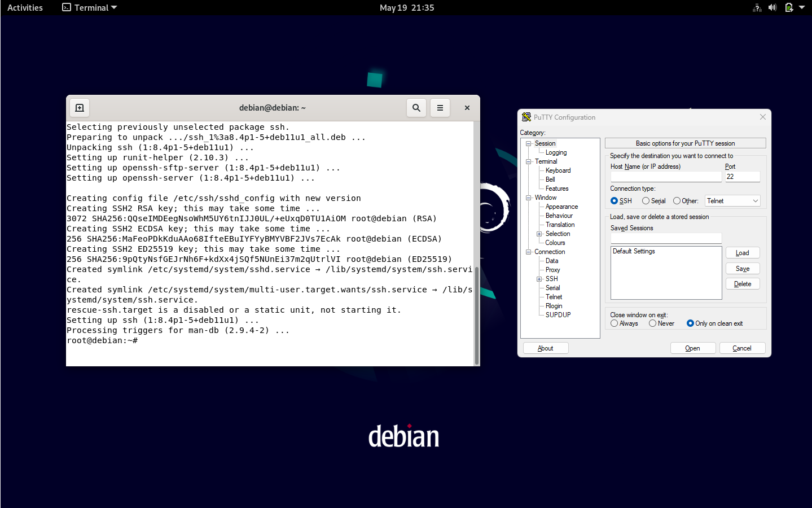Click the Delete session button
This screenshot has height=508, width=812.
(x=743, y=284)
